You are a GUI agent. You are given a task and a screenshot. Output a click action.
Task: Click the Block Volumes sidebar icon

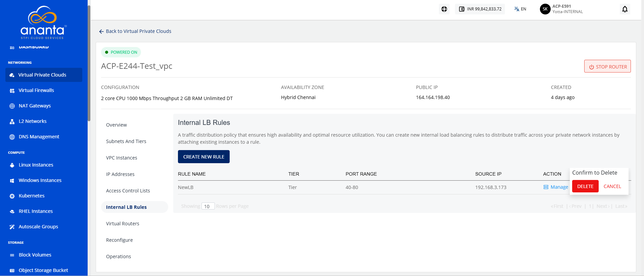pos(12,255)
